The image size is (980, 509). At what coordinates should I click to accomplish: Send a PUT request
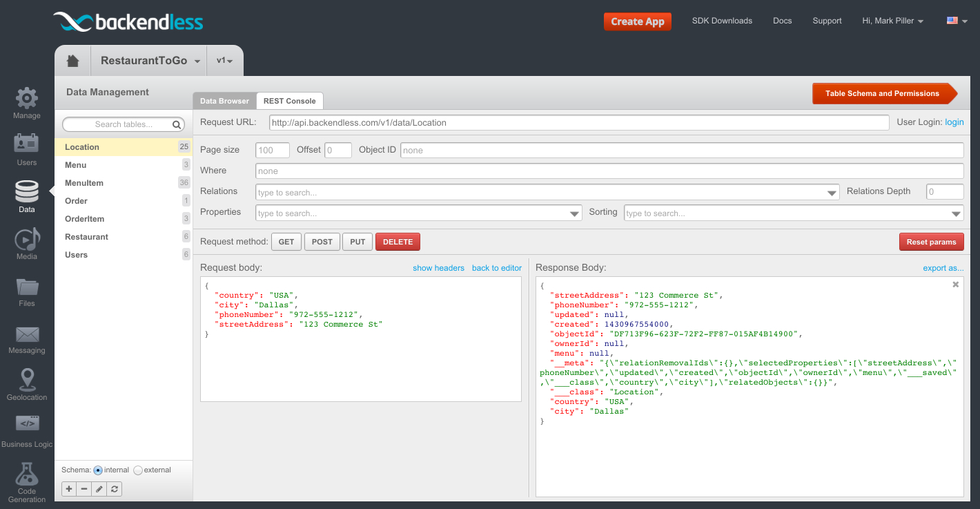pyautogui.click(x=357, y=242)
